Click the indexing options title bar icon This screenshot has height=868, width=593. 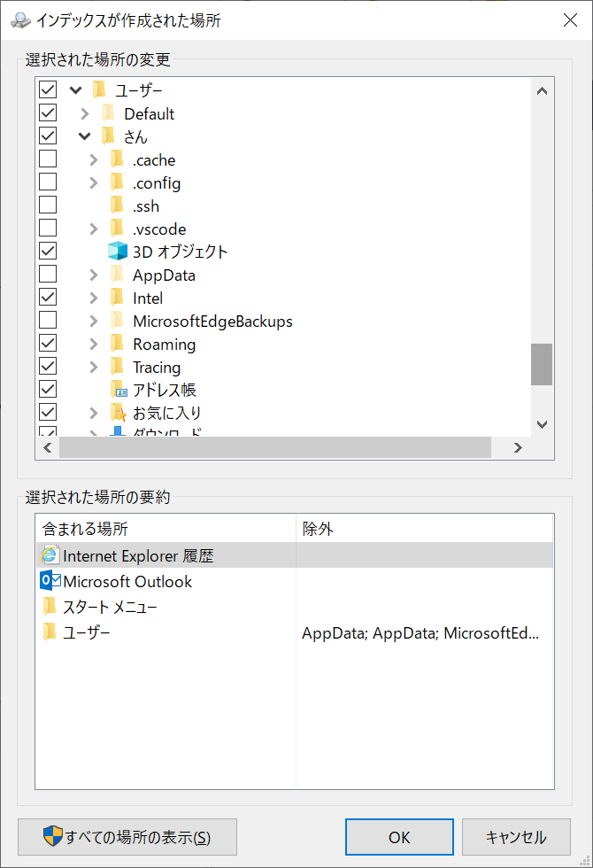click(x=20, y=19)
